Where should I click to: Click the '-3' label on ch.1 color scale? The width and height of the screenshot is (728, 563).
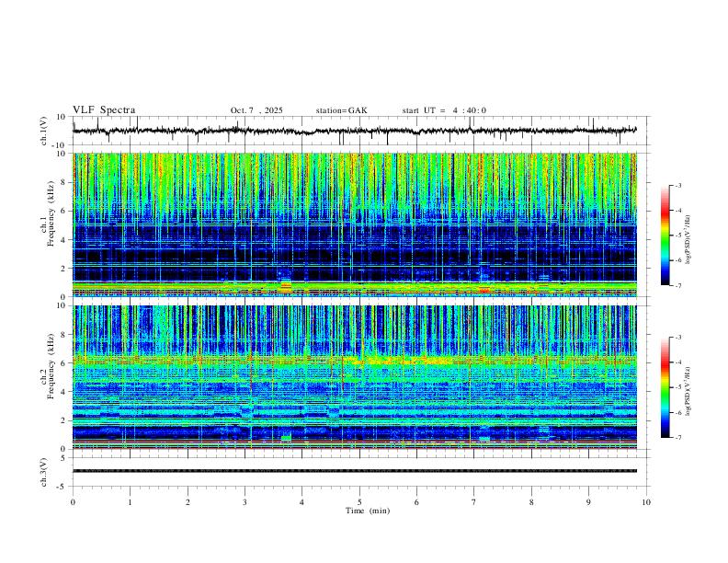click(677, 185)
